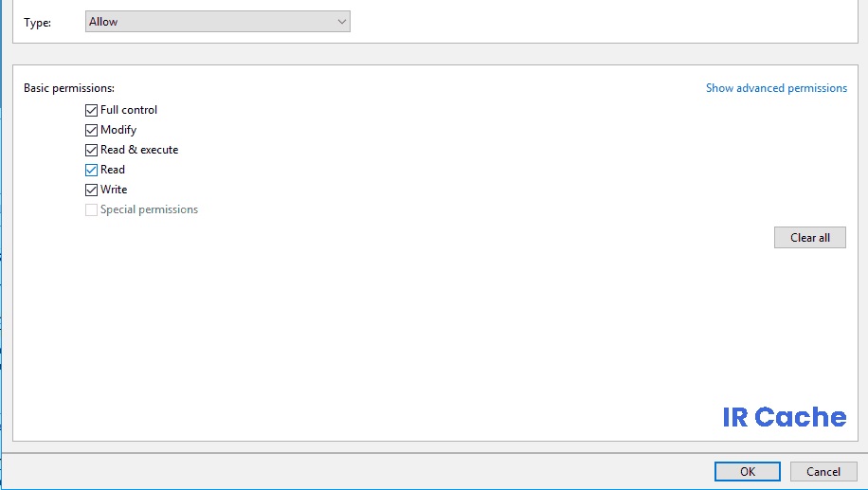Click the Clear all button
The width and height of the screenshot is (868, 490).
810,238
